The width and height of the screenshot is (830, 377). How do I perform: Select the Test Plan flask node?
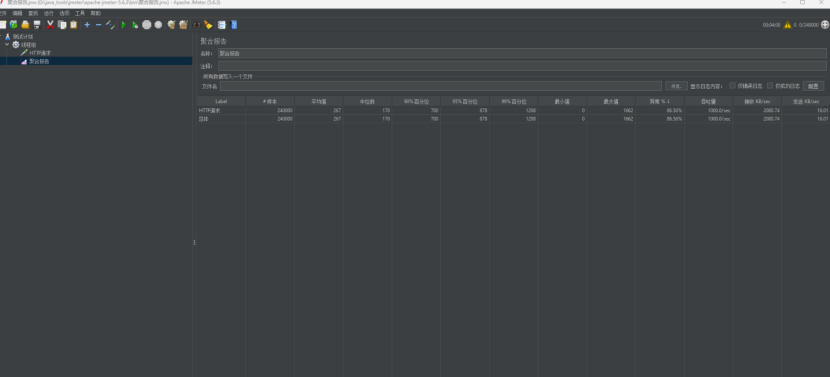[20, 37]
